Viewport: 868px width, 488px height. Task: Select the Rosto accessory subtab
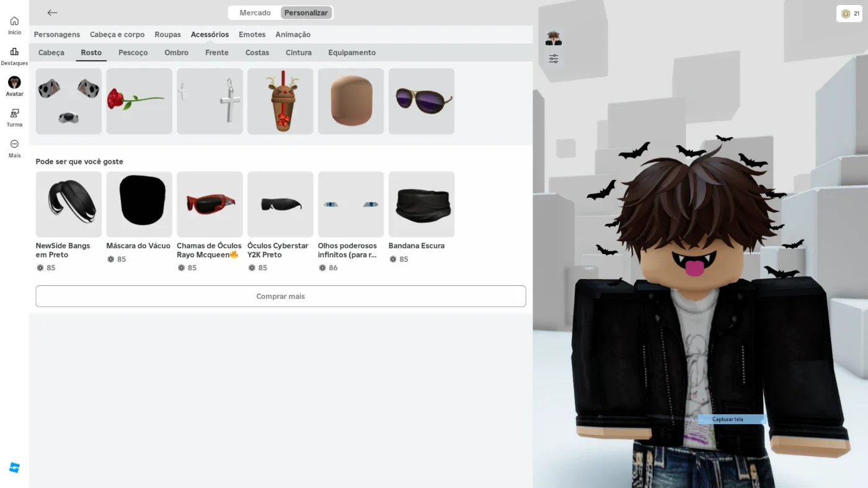tap(91, 53)
